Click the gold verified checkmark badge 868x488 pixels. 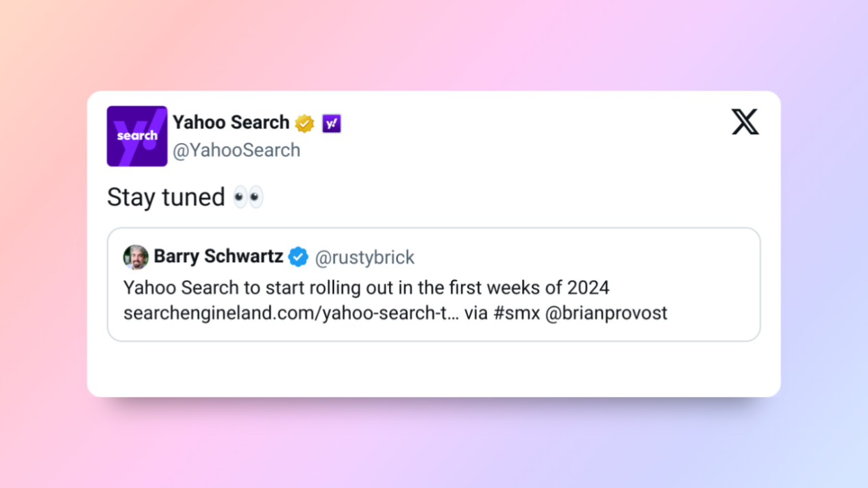coord(304,123)
